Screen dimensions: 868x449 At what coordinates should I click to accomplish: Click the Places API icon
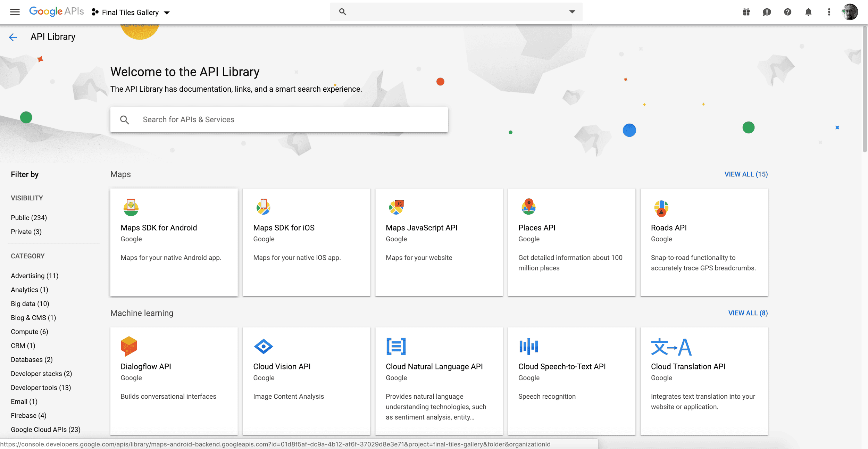pyautogui.click(x=528, y=207)
